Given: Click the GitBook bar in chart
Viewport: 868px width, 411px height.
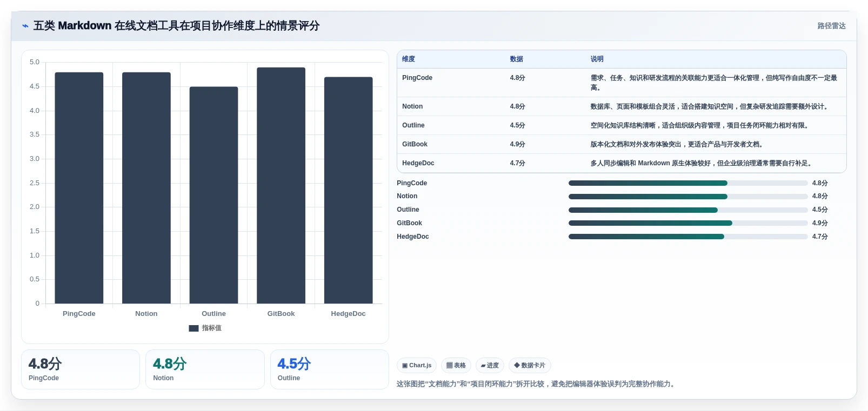Looking at the screenshot, I should point(281,185).
